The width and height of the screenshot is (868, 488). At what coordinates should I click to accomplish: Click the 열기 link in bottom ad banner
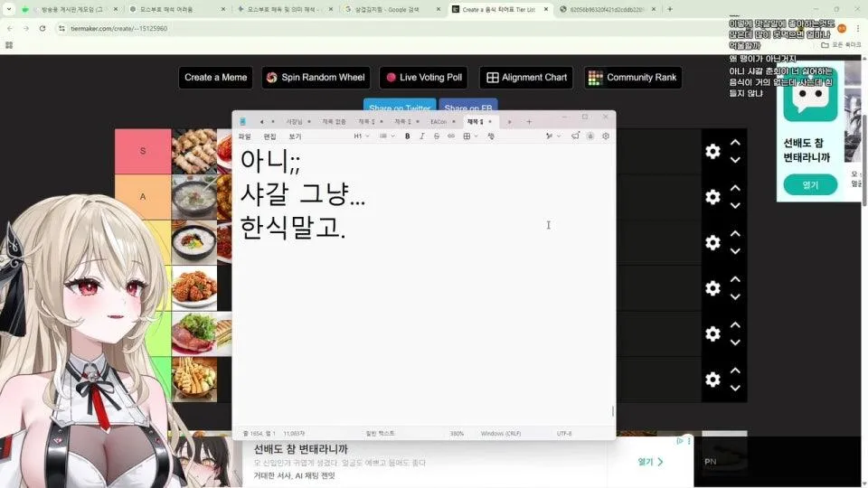pos(650,462)
